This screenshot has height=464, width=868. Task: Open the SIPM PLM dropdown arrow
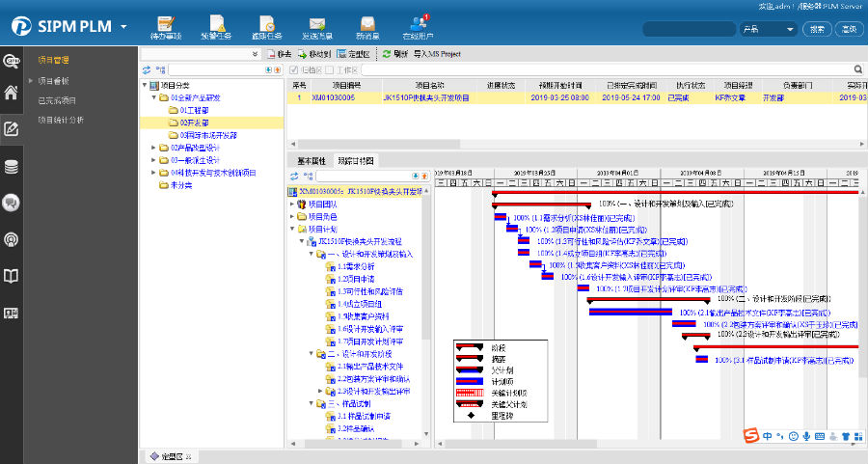pyautogui.click(x=124, y=27)
